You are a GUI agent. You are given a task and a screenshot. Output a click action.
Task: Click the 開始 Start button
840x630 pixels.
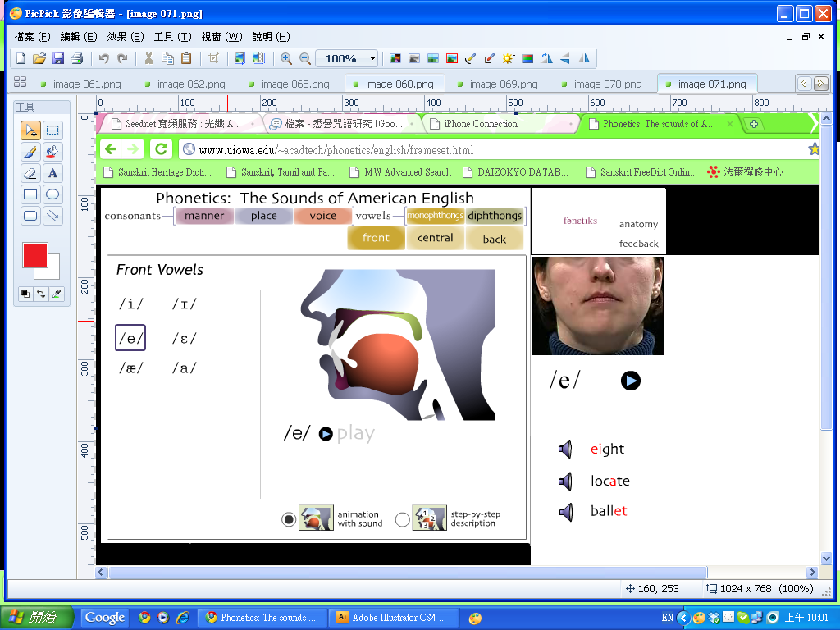coord(38,618)
